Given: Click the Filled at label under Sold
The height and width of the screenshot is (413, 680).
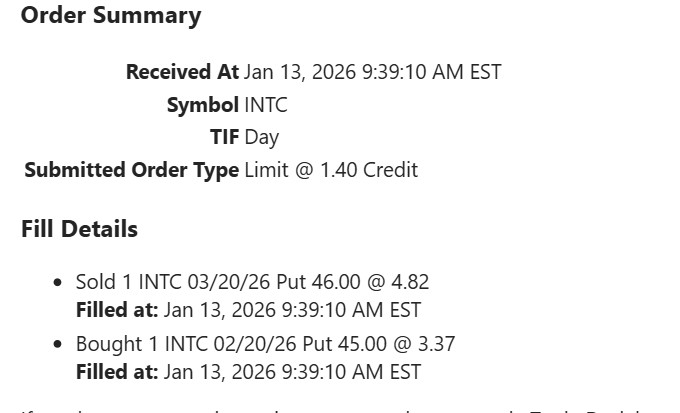Looking at the screenshot, I should tap(117, 310).
